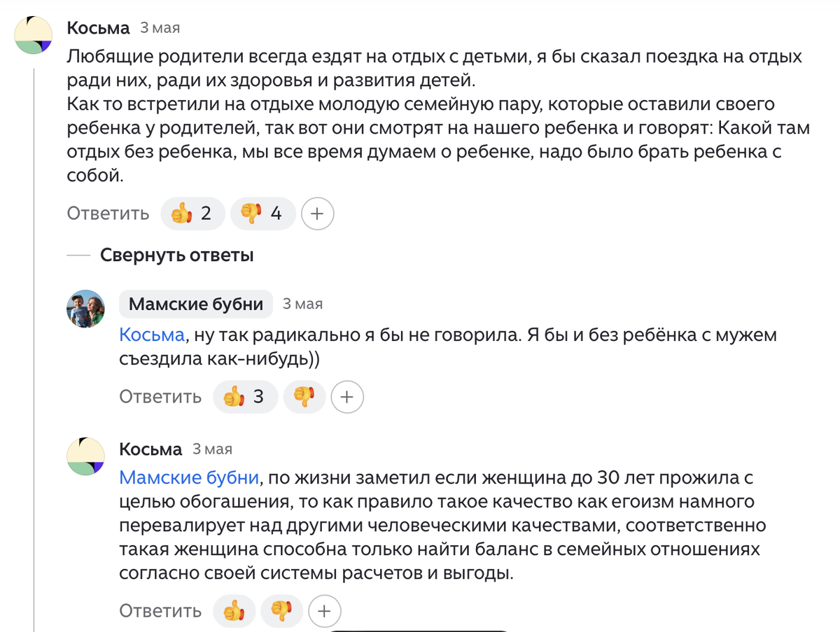Click Ответить under Мамские бубни comment
The width and height of the screenshot is (840, 632).
[160, 398]
